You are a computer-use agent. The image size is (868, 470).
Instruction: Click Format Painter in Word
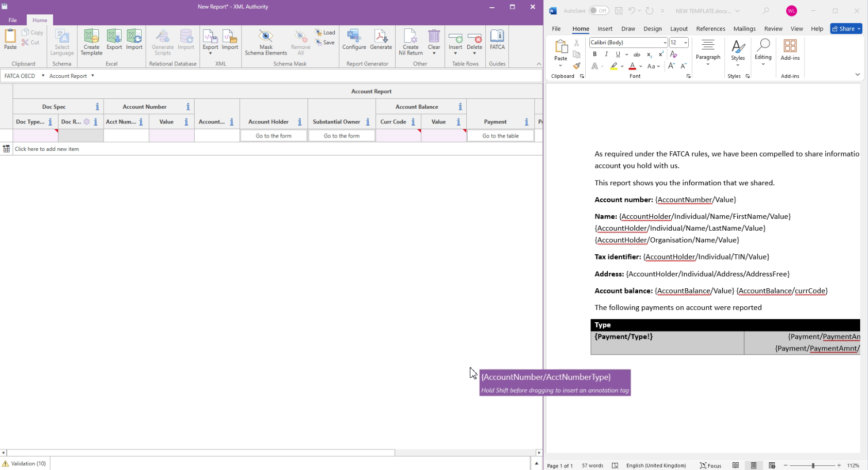[x=576, y=66]
